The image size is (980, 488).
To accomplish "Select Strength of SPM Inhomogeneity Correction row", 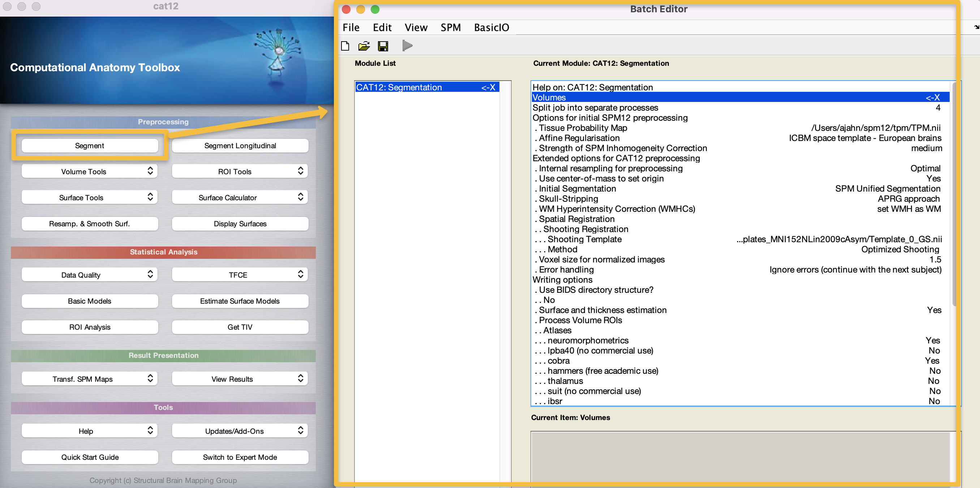I will (x=740, y=148).
